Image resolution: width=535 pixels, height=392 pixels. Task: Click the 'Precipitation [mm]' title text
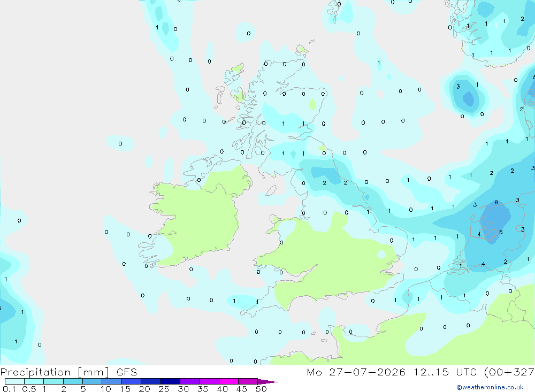point(55,372)
